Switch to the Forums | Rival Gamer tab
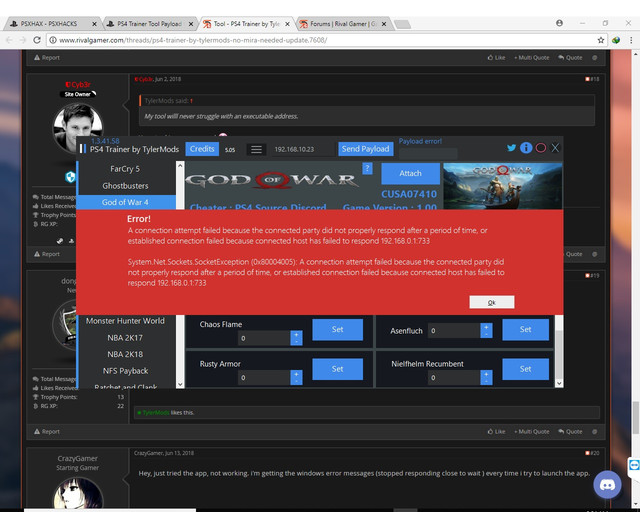This screenshot has width=640, height=512. pos(343,24)
